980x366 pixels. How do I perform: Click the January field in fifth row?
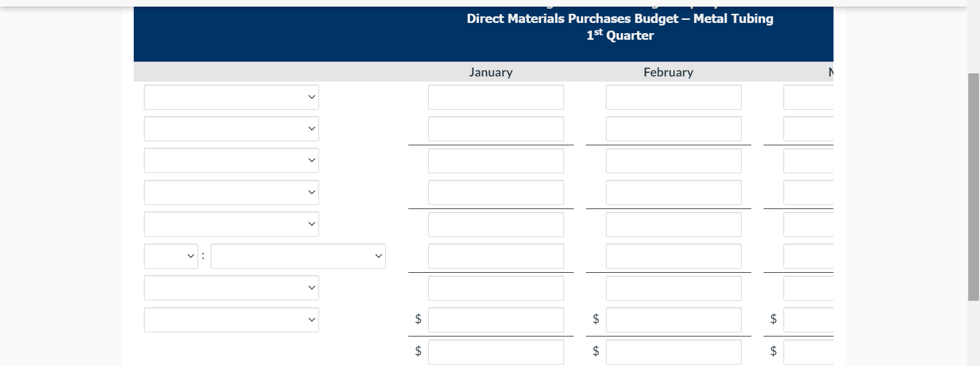click(x=496, y=224)
